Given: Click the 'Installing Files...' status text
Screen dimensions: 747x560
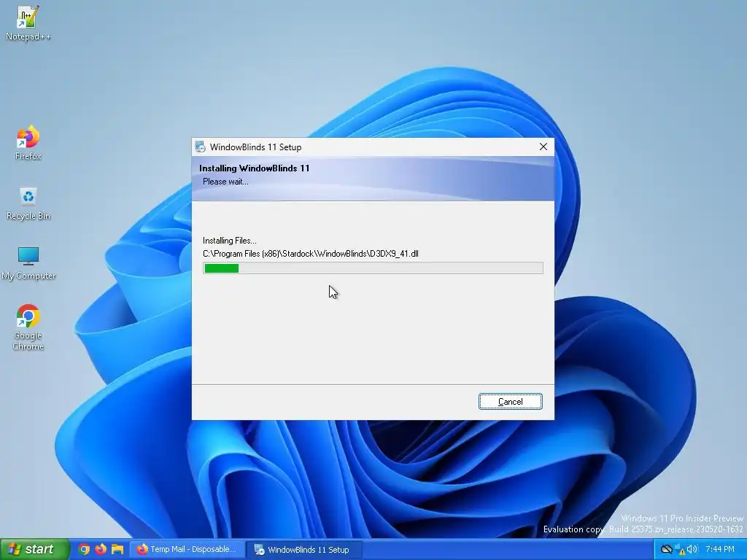Looking at the screenshot, I should (230, 241).
